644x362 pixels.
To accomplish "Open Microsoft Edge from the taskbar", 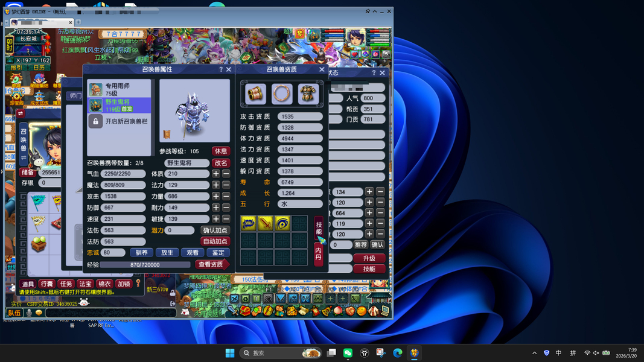I will 398,353.
